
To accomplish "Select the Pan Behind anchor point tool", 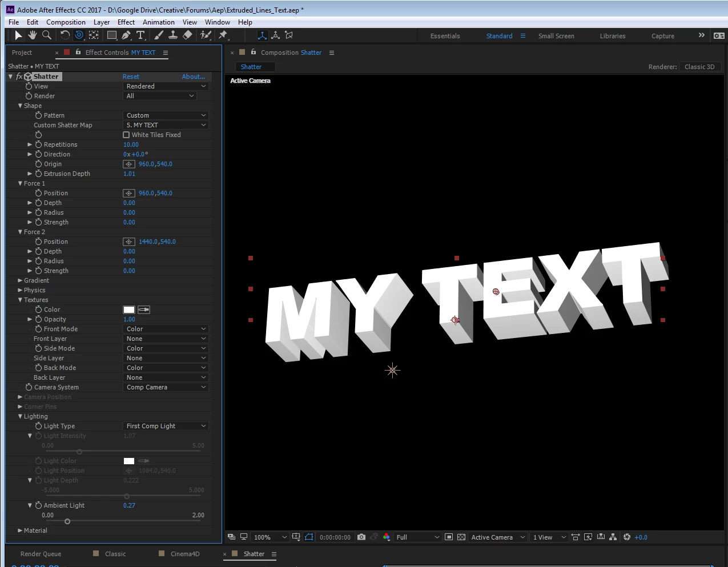I will (x=94, y=35).
